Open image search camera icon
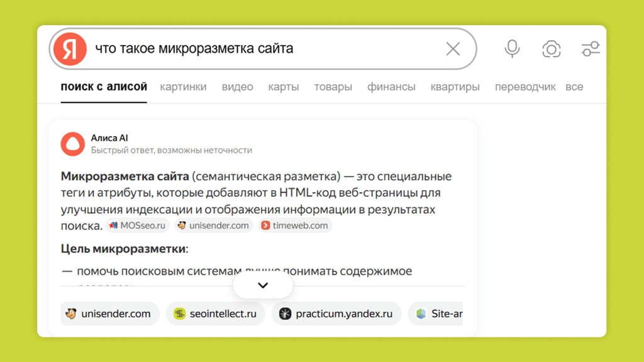 tap(551, 49)
